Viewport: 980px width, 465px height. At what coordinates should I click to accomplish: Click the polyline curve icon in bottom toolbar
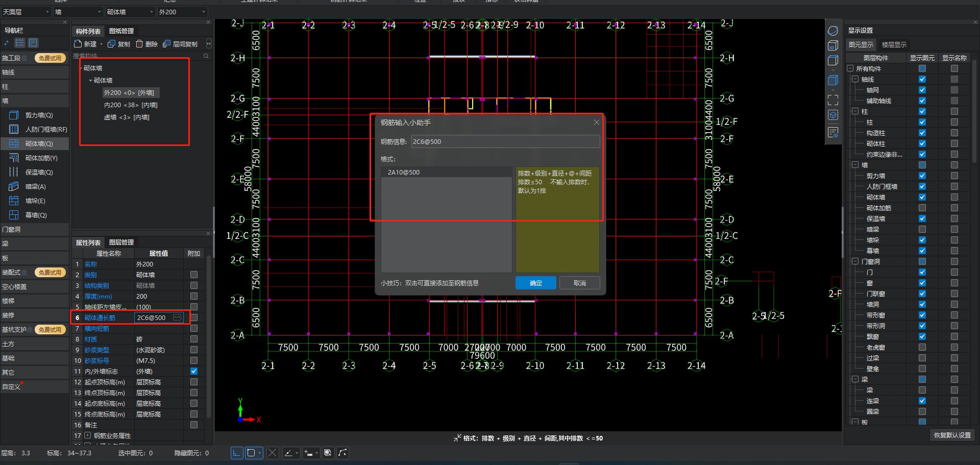click(342, 453)
